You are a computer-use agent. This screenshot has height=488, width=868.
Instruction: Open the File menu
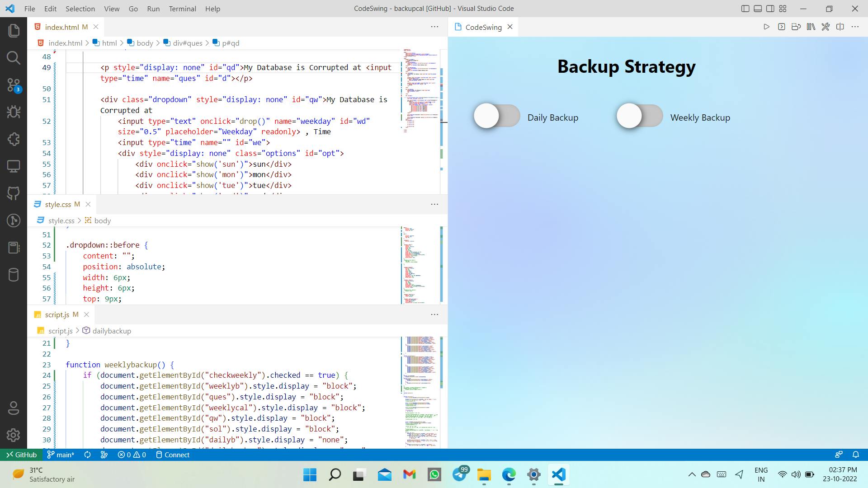30,9
